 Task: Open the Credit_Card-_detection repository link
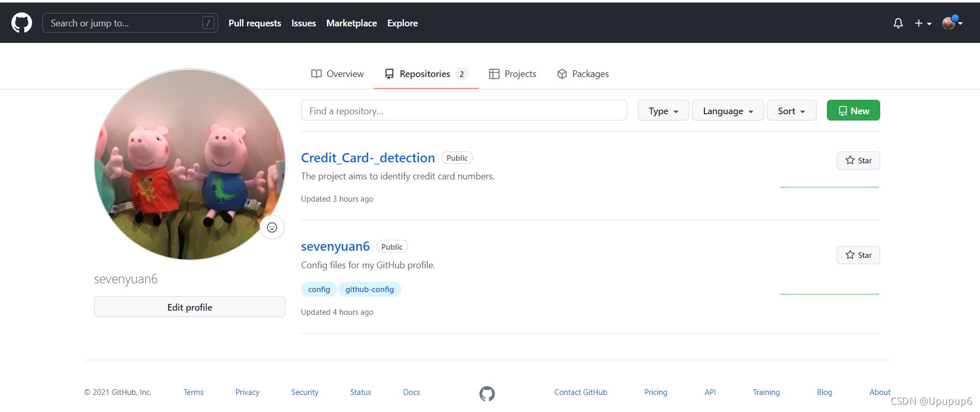tap(368, 158)
